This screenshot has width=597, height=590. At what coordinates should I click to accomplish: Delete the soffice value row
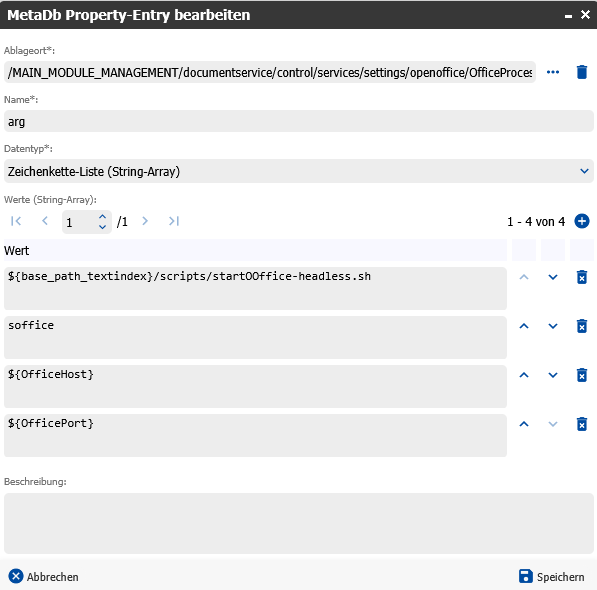coord(581,326)
